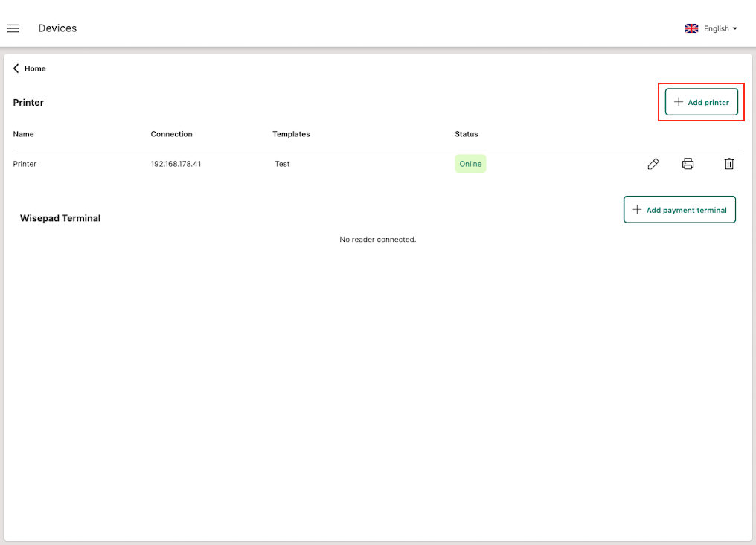Image resolution: width=756 pixels, height=545 pixels.
Task: Open the hamburger navigation menu
Action: (13, 28)
